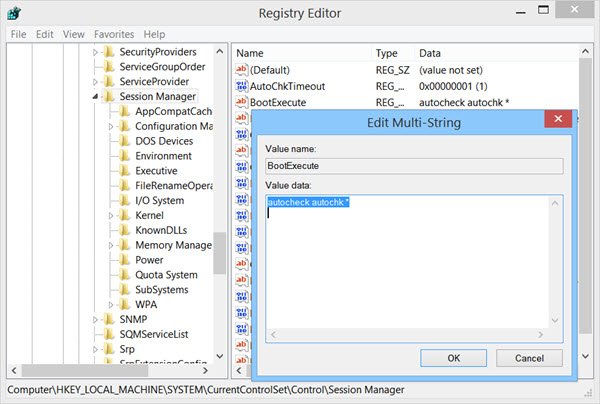Close the Edit Multi-String dialog

point(558,119)
